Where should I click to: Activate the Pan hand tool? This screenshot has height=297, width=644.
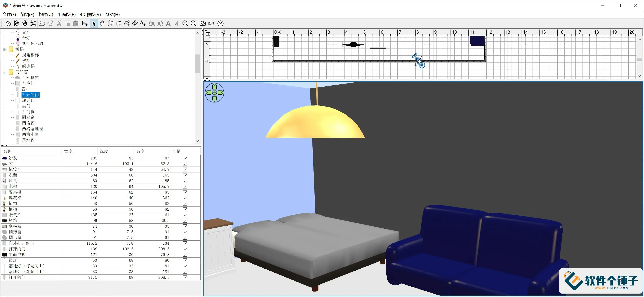tap(102, 24)
